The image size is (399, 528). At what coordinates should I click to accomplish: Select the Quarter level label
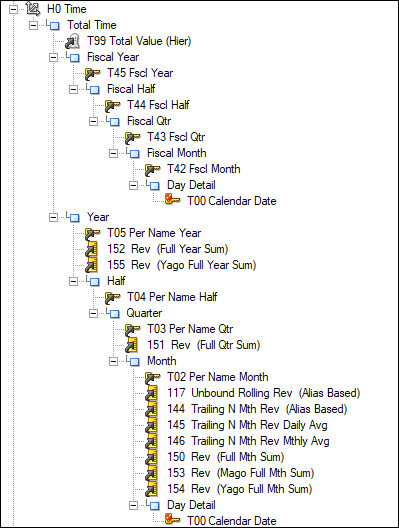tap(144, 313)
